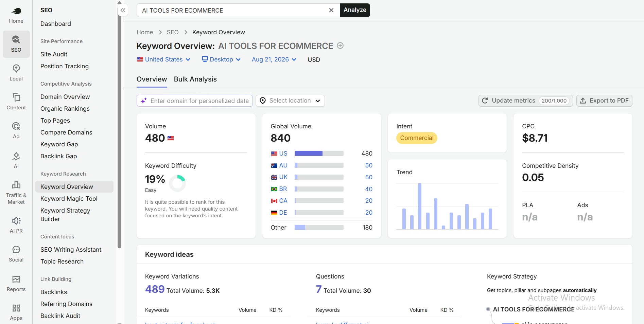644x324 pixels.
Task: Click the Export to PDF button
Action: (604, 101)
